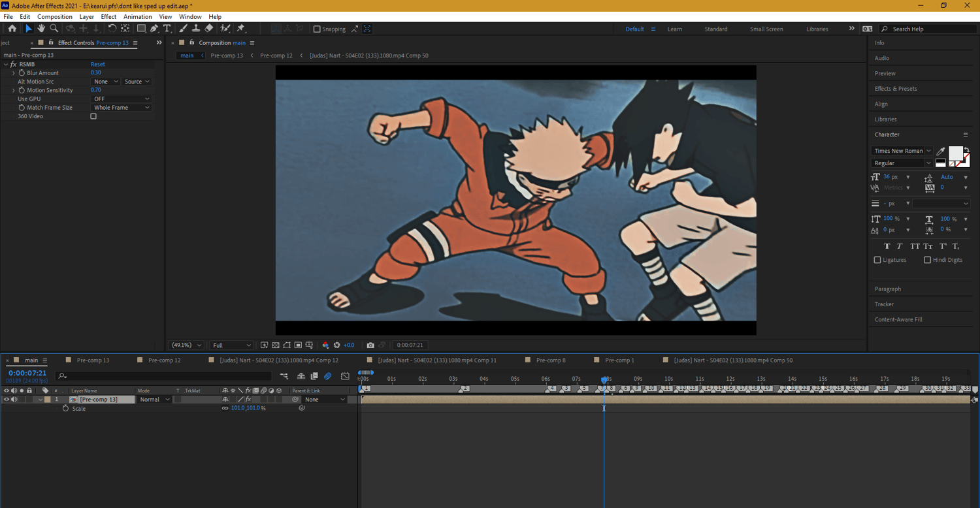Select the Horizontal Type tool
The width and height of the screenshot is (980, 508).
pos(167,29)
